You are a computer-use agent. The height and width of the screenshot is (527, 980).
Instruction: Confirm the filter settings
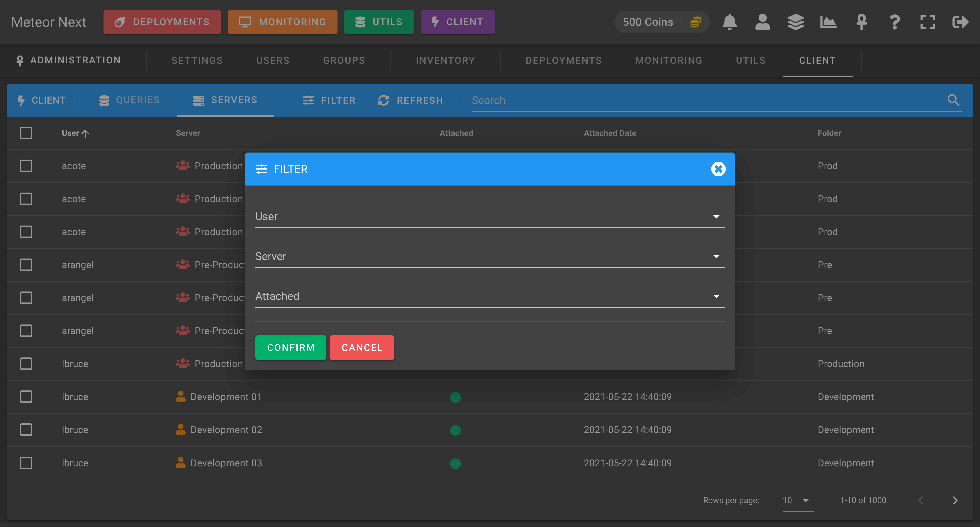pos(291,348)
